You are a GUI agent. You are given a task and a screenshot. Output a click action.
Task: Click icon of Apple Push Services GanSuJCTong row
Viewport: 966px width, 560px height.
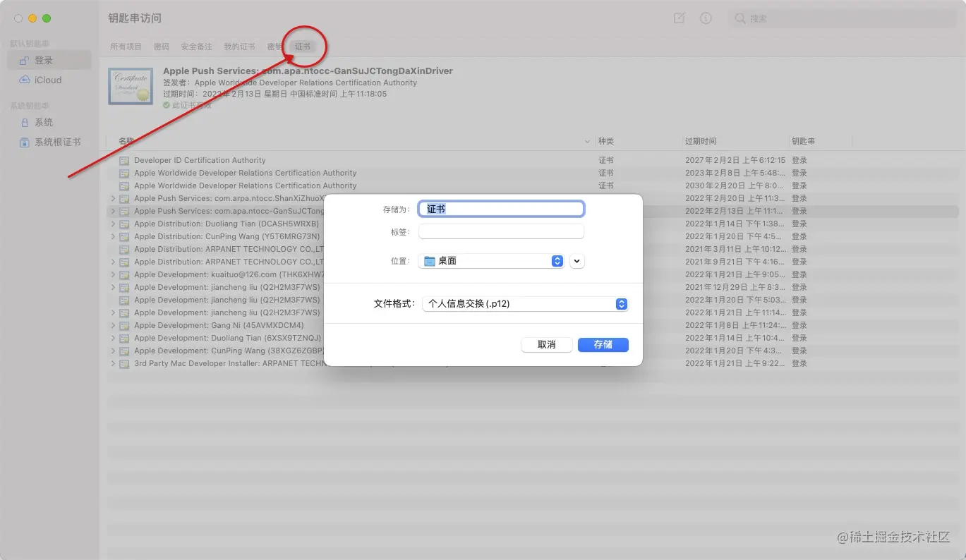124,211
